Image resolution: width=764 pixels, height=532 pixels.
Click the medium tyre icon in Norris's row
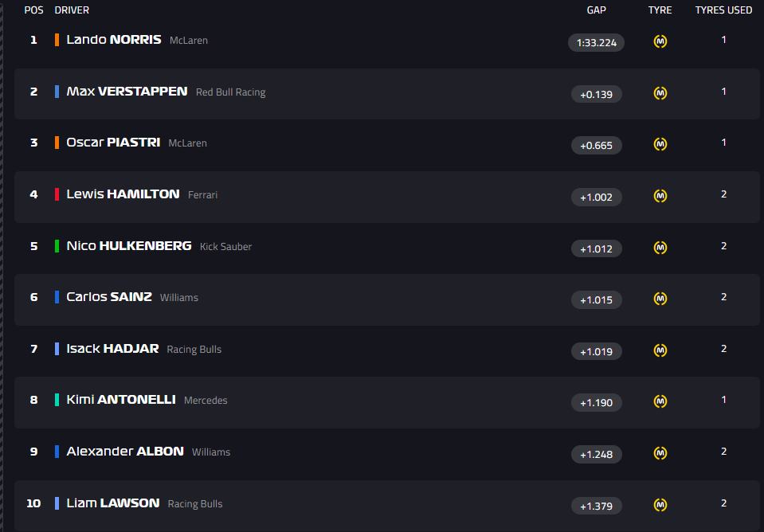tap(660, 41)
